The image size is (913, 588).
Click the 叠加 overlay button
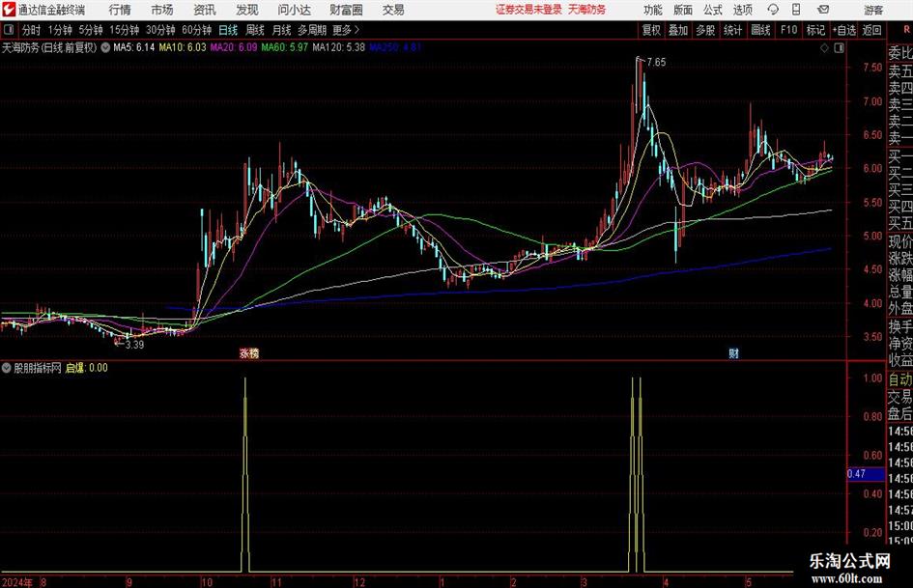678,30
